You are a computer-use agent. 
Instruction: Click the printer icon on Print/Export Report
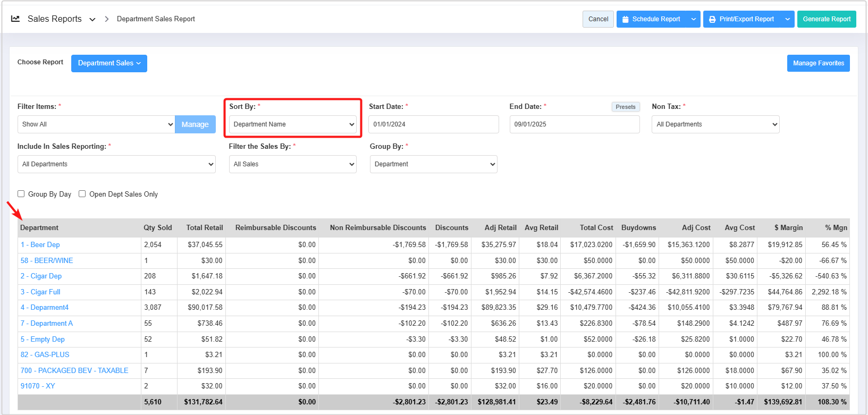pyautogui.click(x=712, y=19)
